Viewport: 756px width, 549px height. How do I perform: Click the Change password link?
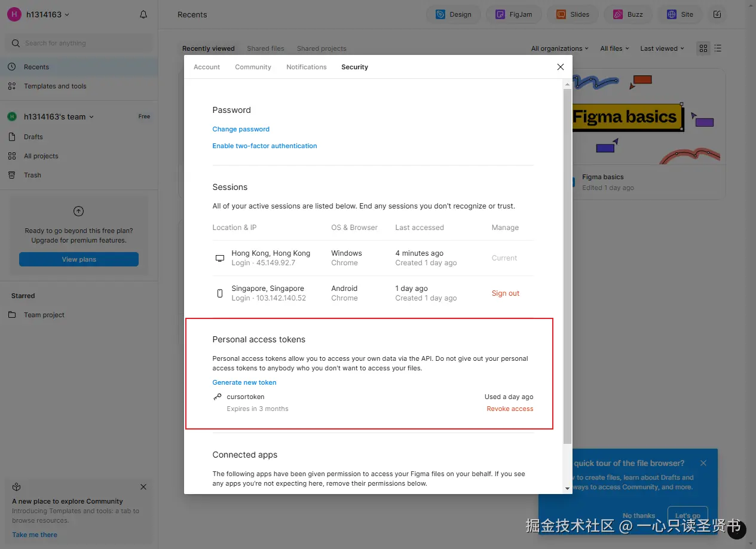241,129
